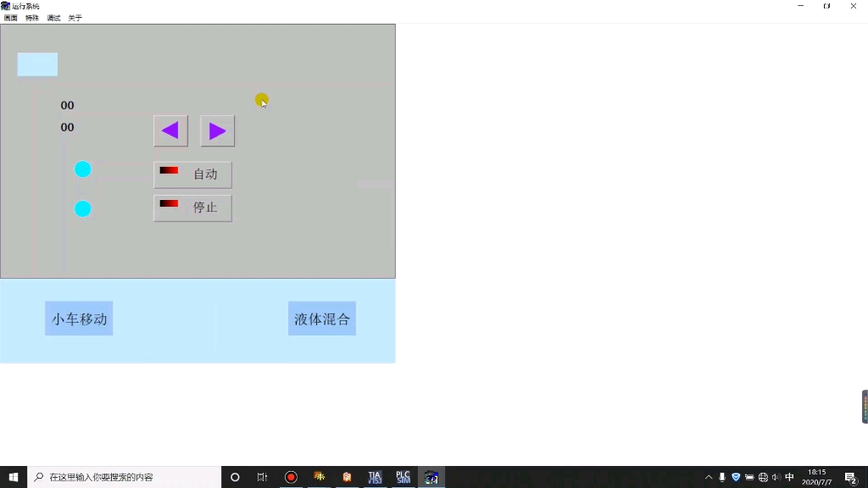This screenshot has height=488, width=868.
Task: Open the 调试 menu
Action: [x=53, y=17]
